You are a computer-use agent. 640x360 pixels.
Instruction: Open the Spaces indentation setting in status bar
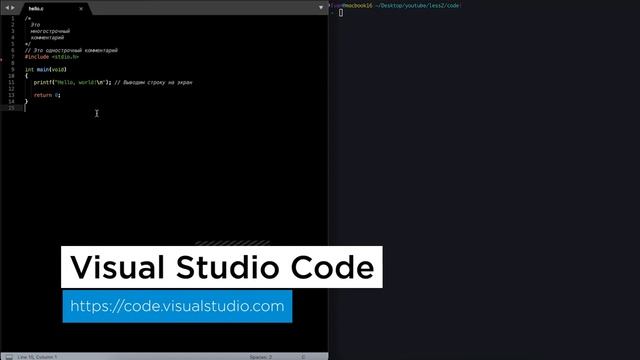(261, 357)
